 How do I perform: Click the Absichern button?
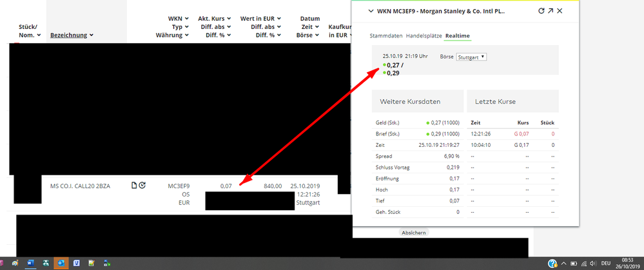coord(413,232)
